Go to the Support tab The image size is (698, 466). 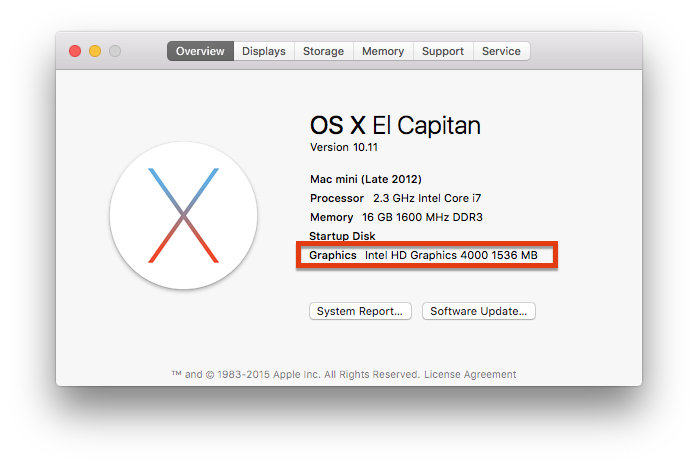click(443, 51)
